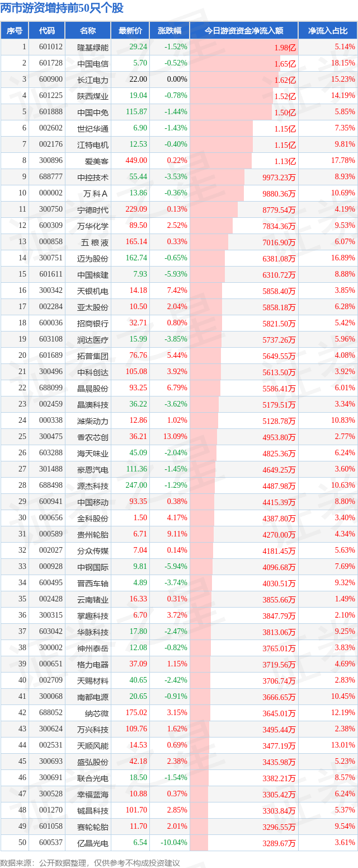The image size is (358, 868).
Task: Select stock name 世纪华通
Action: 93,128
